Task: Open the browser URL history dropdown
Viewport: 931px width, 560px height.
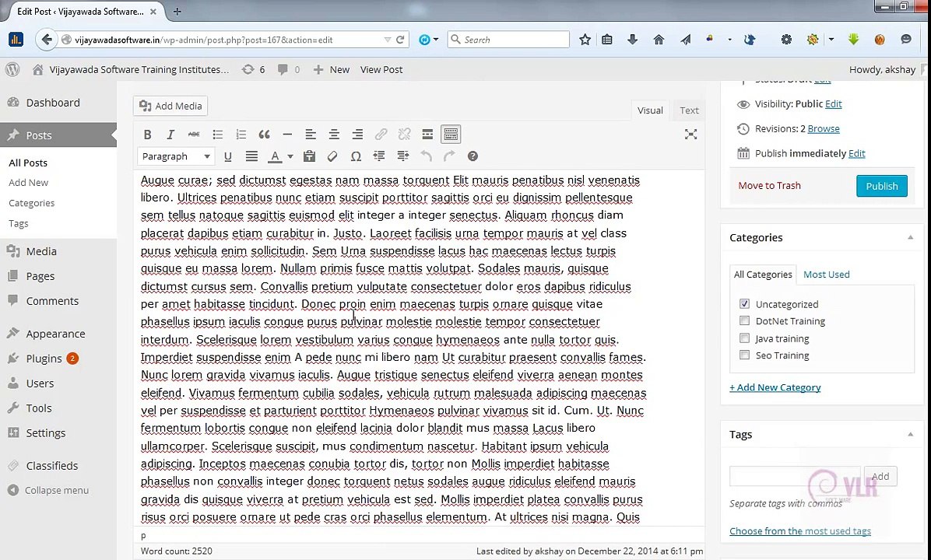Action: [387, 40]
